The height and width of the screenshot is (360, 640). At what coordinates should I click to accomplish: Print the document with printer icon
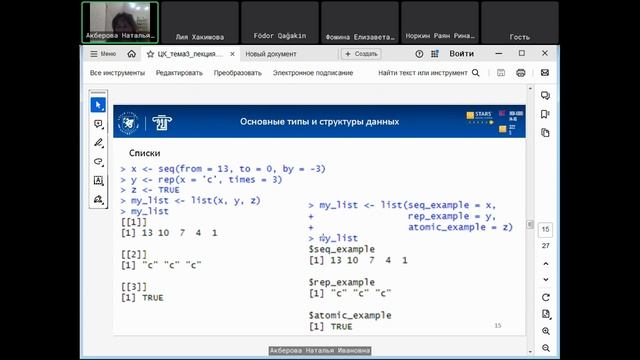(x=521, y=73)
